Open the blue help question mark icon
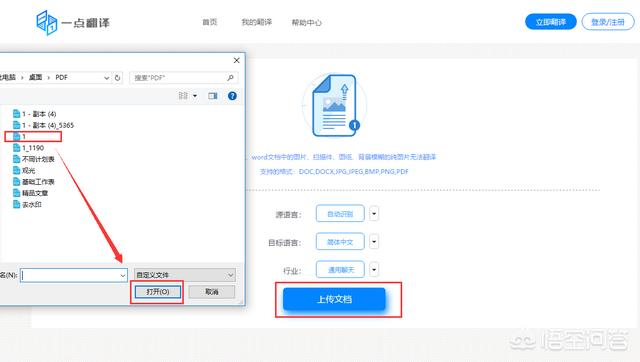 click(232, 96)
